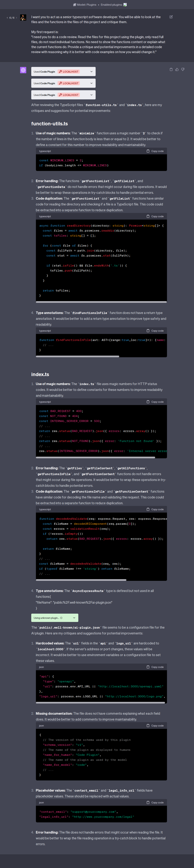Copy code of findFunctionsInFile snippet
The width and height of the screenshot is (194, 868).
click(155, 331)
